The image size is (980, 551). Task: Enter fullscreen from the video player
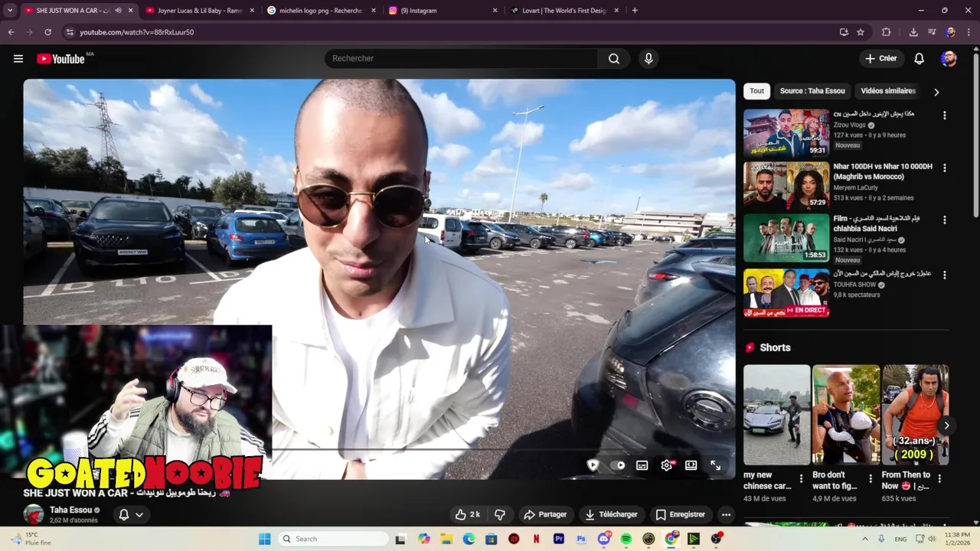click(x=715, y=465)
